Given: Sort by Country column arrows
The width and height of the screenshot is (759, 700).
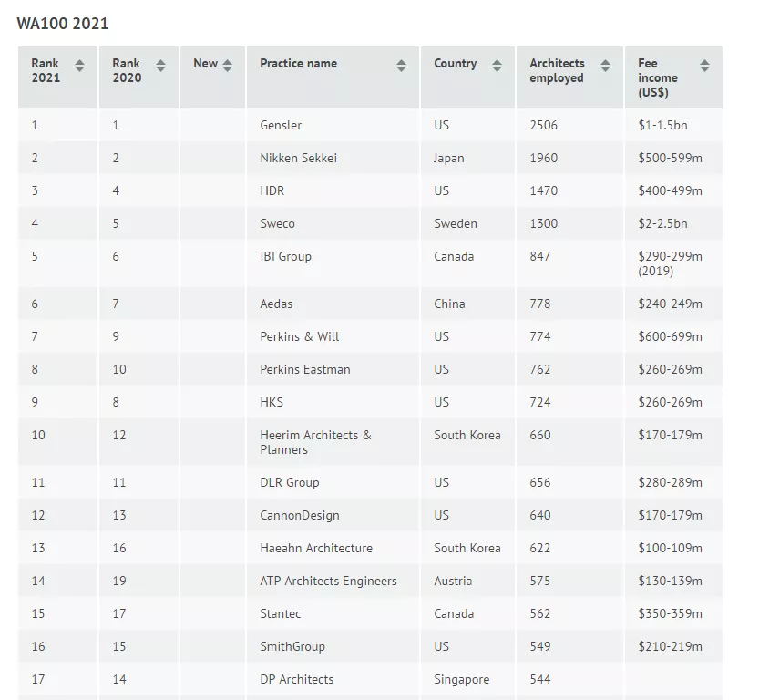Looking at the screenshot, I should (497, 66).
